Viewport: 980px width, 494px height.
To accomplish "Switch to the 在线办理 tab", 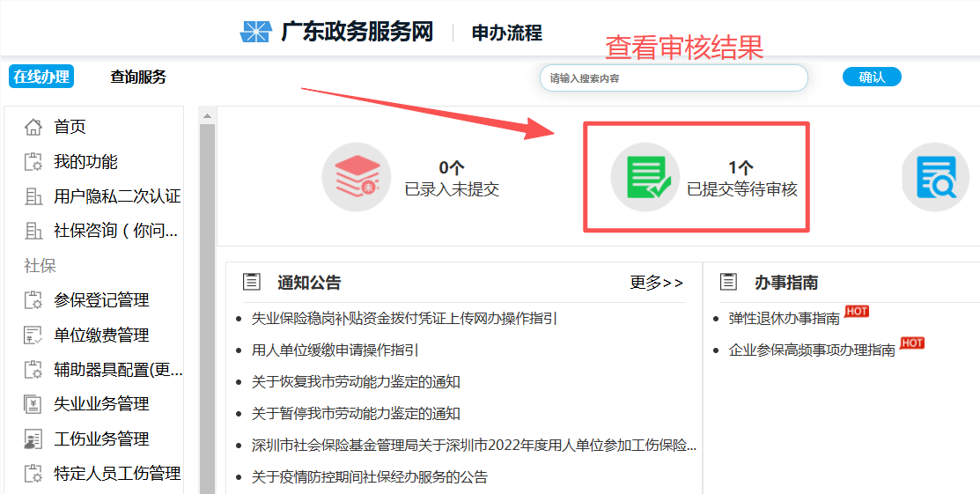I will click(41, 77).
